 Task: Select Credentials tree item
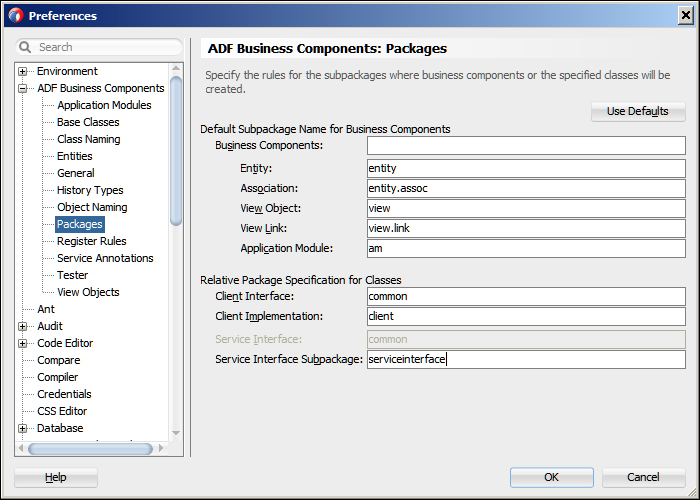[64, 394]
